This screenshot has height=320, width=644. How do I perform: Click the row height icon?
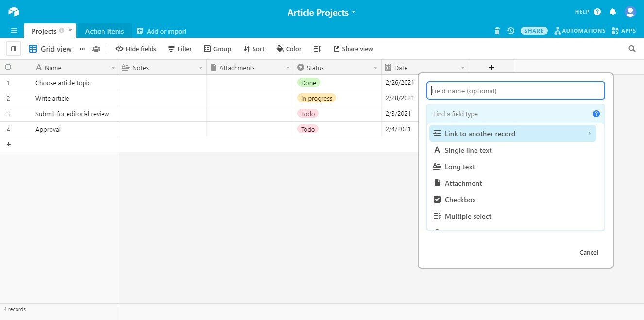click(x=317, y=49)
